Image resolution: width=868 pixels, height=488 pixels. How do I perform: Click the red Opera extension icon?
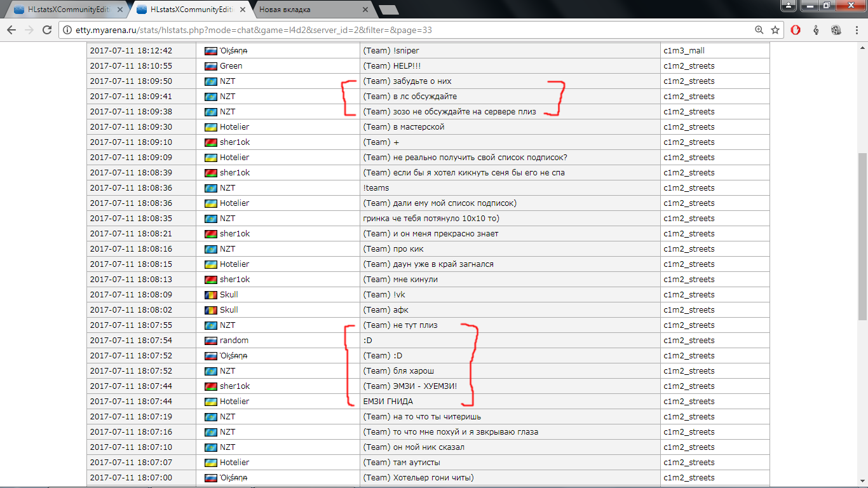click(796, 30)
